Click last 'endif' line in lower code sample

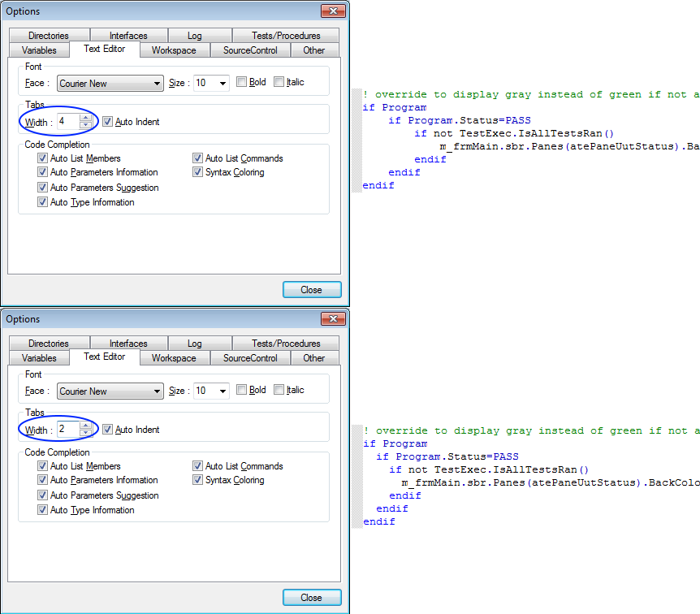[379, 521]
